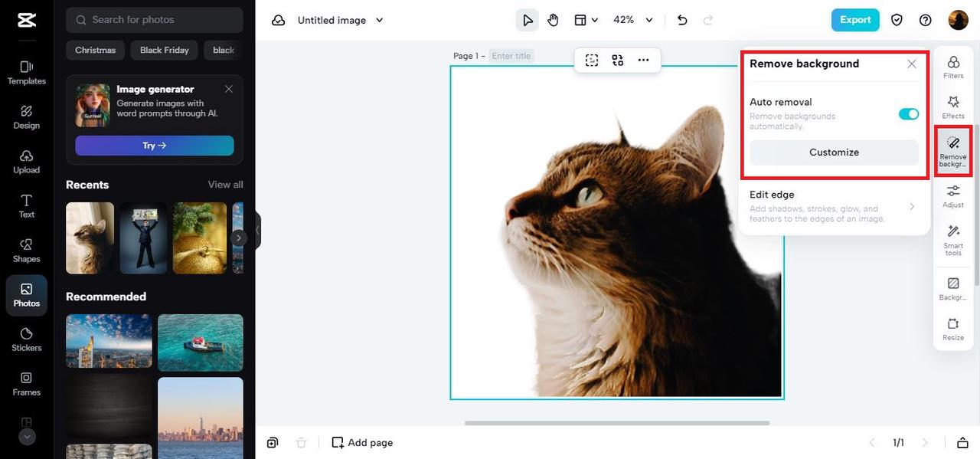Screen dimensions: 980x459
Task: Open the Smart tools
Action: coord(953,241)
